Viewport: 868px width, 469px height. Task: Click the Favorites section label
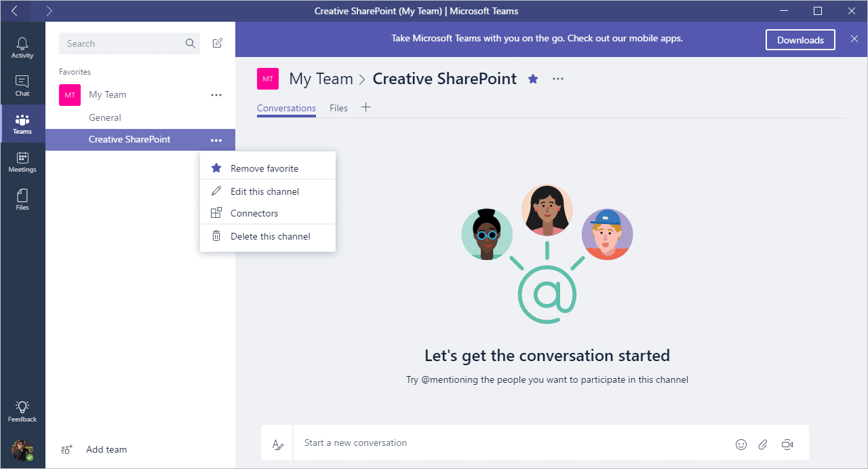point(75,72)
